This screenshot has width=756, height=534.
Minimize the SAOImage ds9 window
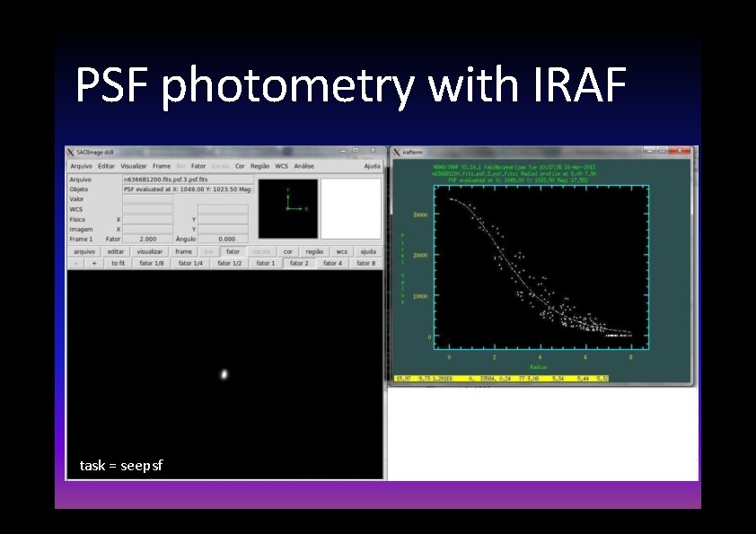point(343,151)
